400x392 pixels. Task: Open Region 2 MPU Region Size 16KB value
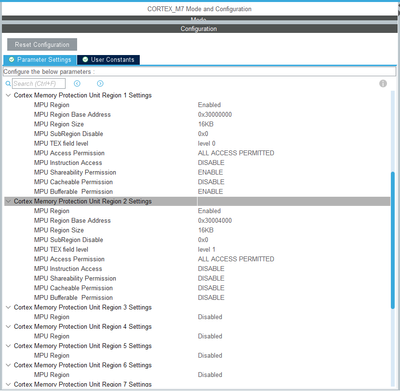coord(206,230)
